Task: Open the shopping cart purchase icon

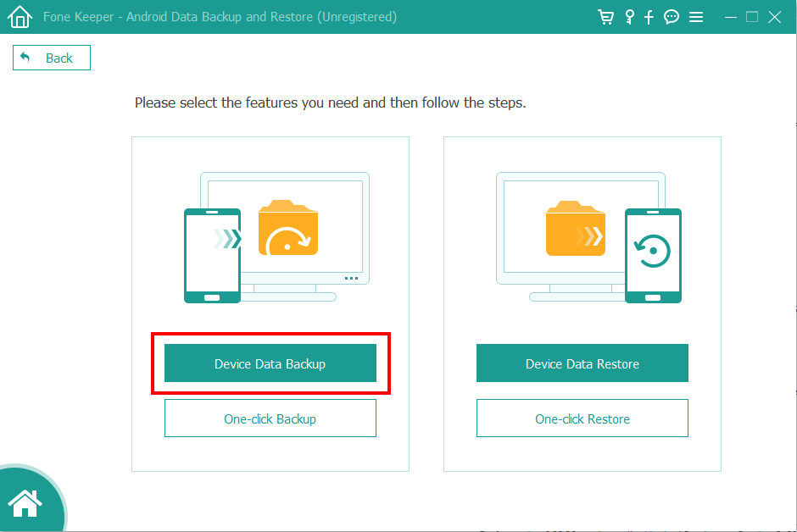Action: coord(605,17)
